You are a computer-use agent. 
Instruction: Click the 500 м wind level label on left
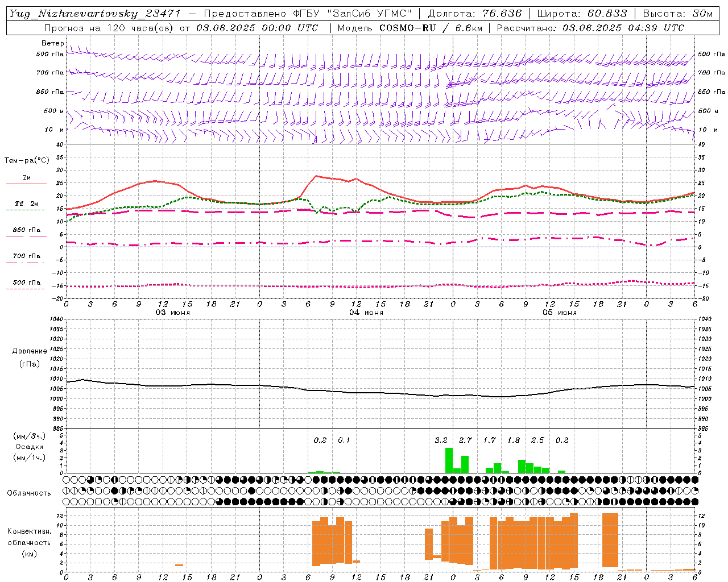click(54, 111)
